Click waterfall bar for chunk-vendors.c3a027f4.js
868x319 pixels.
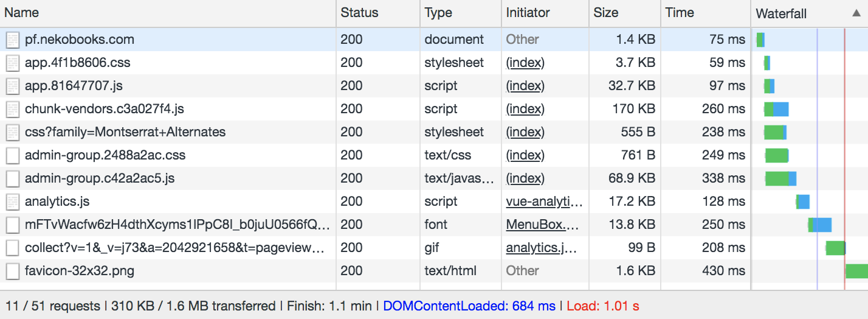pyautogui.click(x=776, y=110)
